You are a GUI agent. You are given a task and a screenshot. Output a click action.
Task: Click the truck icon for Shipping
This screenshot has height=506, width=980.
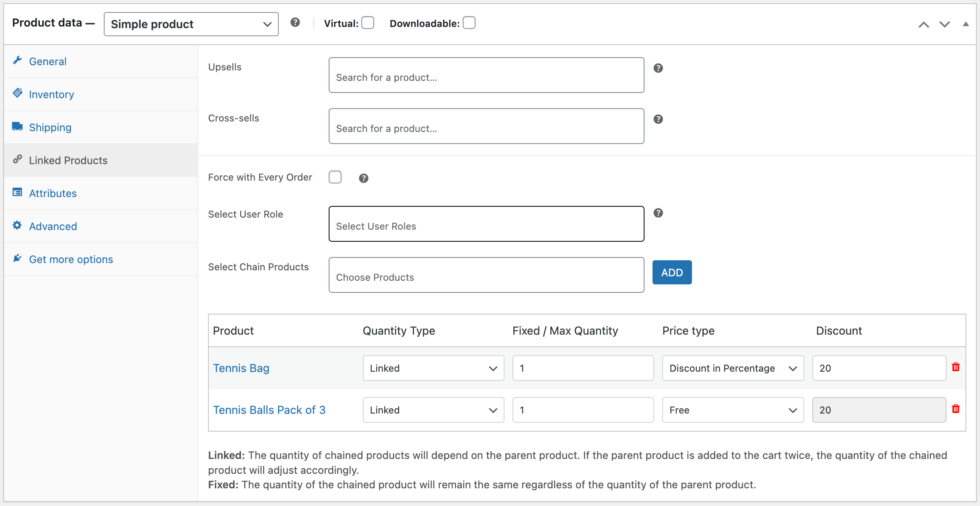coord(18,126)
